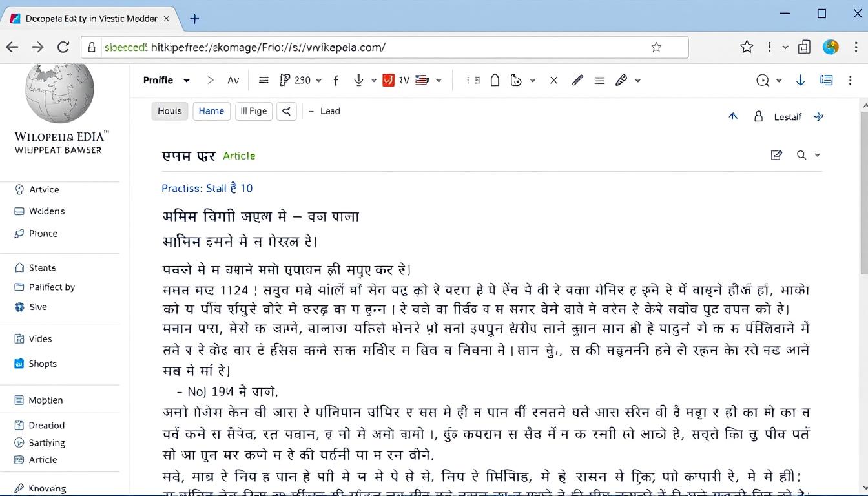The image size is (868, 496).
Task: Click the edit note icon beside the article heading
Action: [x=776, y=155]
